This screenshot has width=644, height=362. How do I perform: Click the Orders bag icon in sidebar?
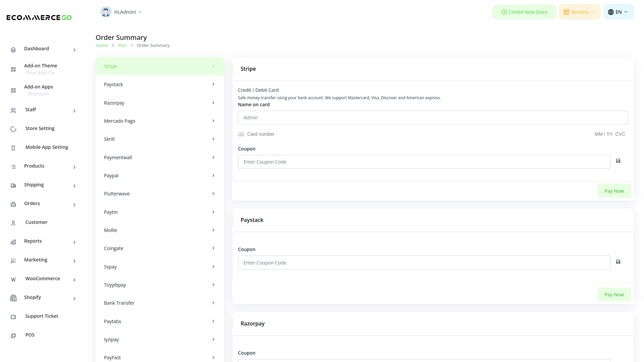coord(13,204)
